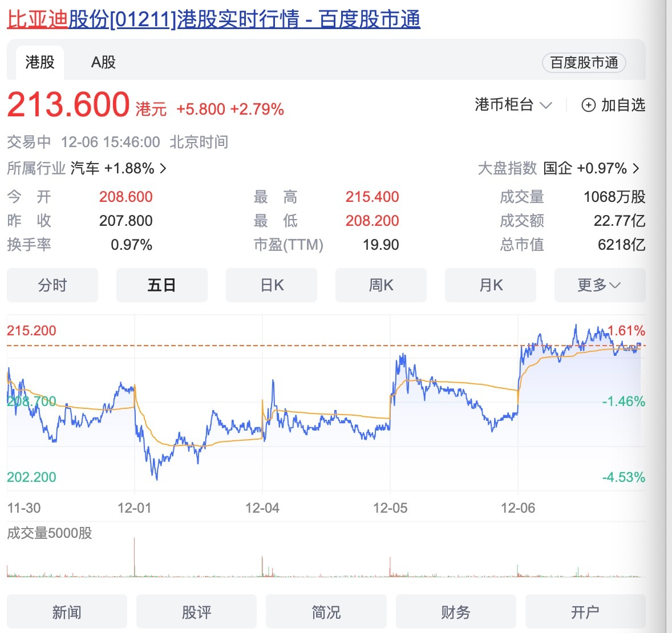Click the -4.53% percent axis label
This screenshot has width=672, height=633.
pyautogui.click(x=624, y=477)
